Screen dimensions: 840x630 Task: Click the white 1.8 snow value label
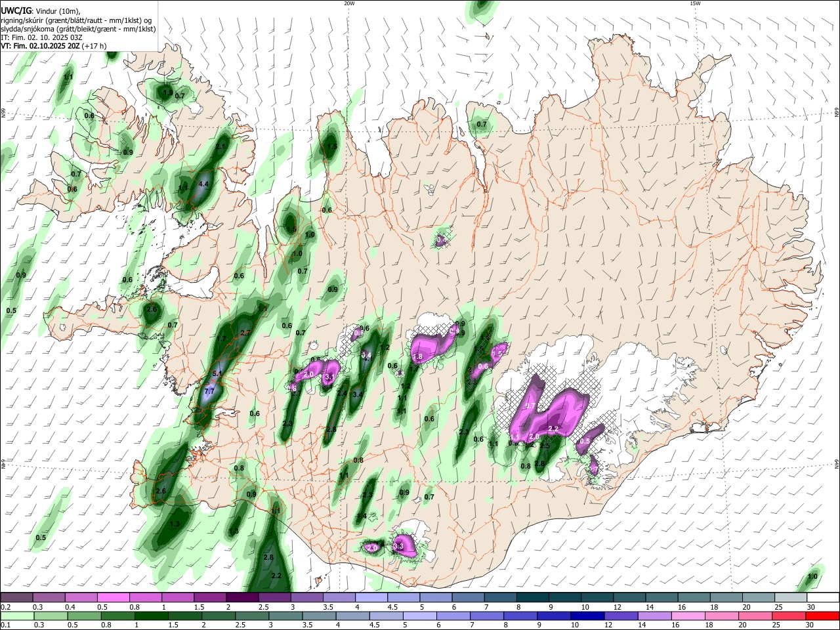[x=417, y=356]
